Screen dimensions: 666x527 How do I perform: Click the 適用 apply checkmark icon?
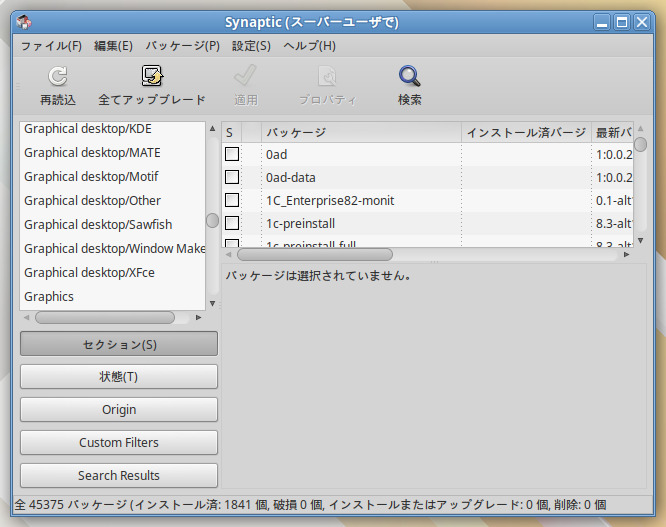click(246, 76)
